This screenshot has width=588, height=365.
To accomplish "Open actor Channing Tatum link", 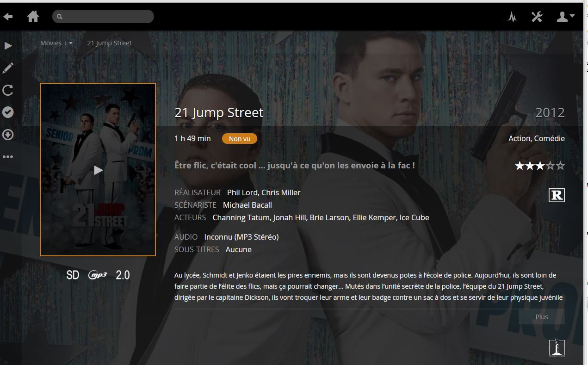I will click(241, 217).
